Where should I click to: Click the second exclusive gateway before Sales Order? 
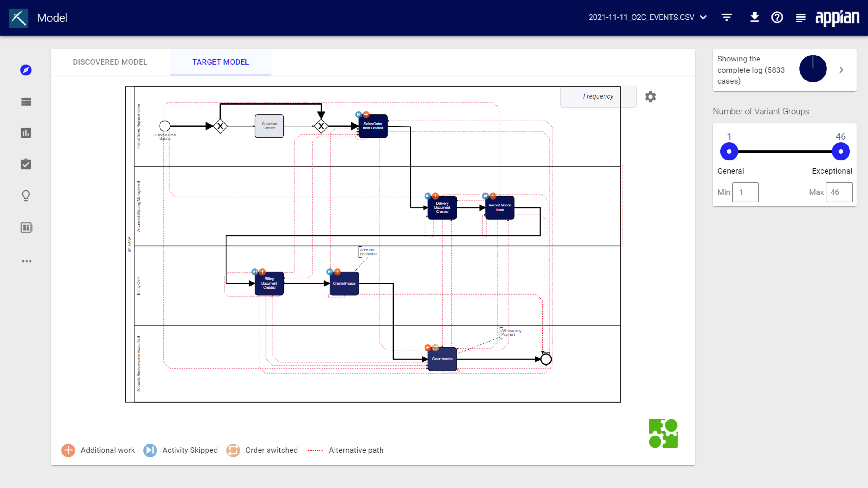(x=321, y=126)
